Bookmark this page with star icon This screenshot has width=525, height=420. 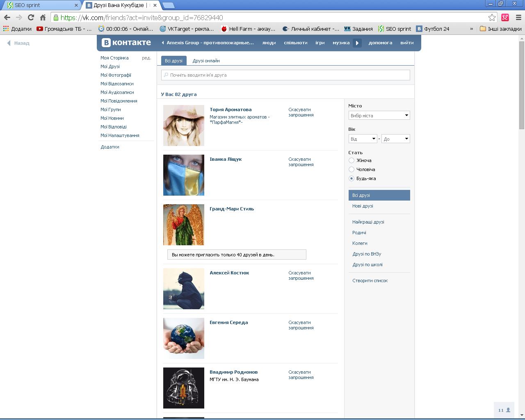[x=492, y=17]
